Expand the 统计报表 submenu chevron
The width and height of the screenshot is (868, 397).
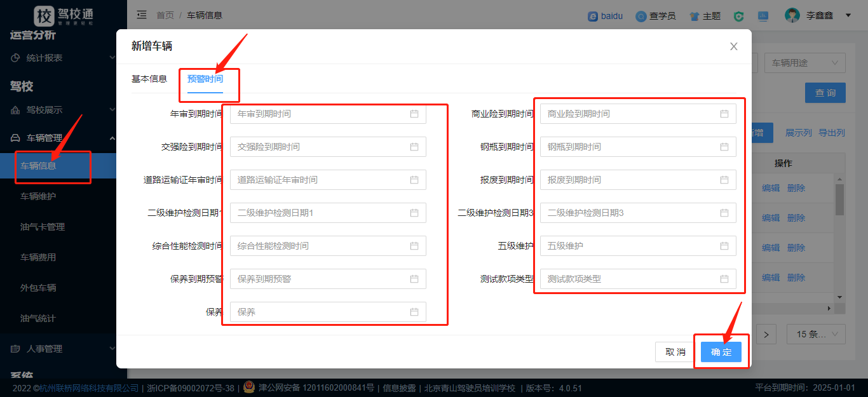coord(112,58)
